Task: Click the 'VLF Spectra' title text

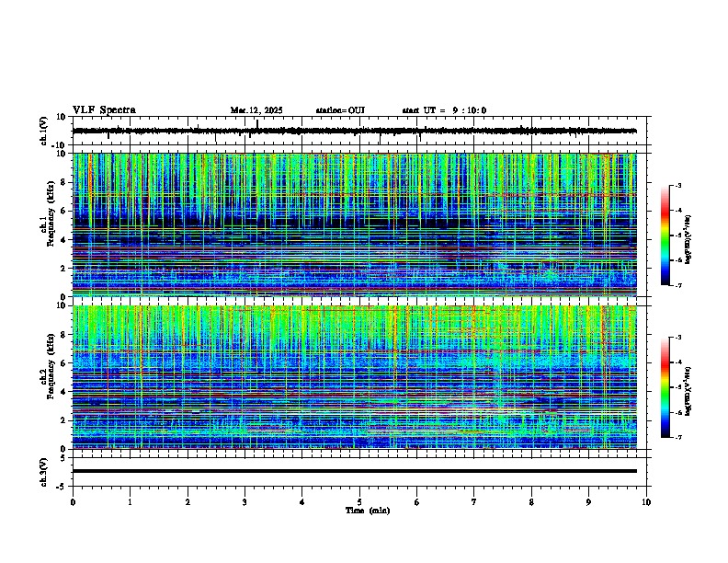Action: [x=104, y=110]
